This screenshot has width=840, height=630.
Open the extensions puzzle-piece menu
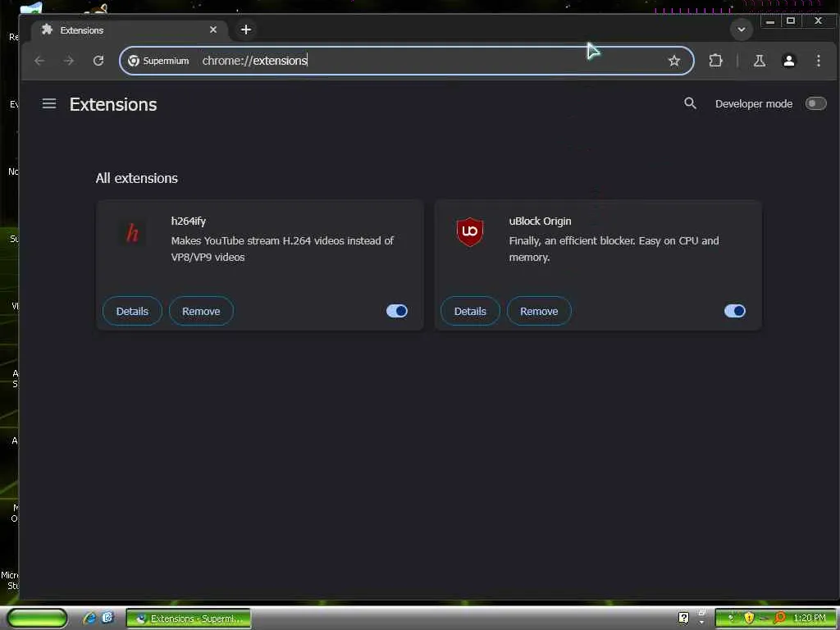pos(715,61)
